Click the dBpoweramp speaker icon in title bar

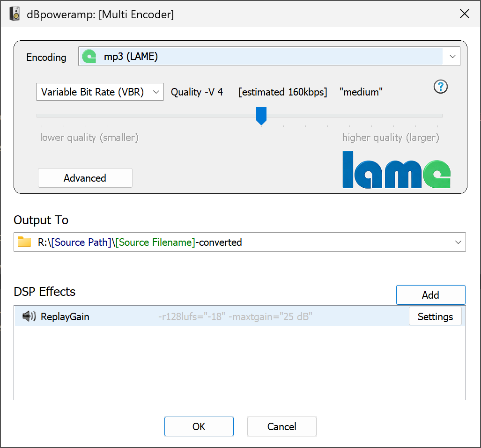15,14
